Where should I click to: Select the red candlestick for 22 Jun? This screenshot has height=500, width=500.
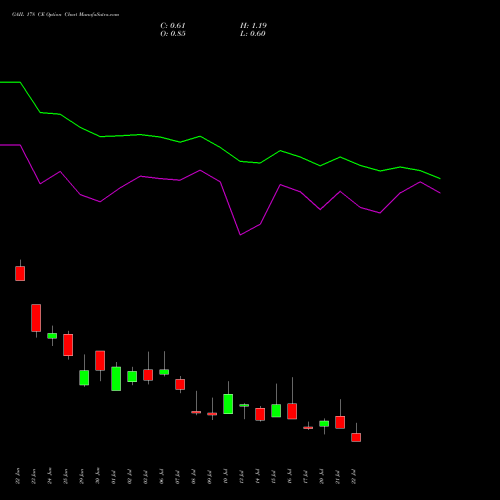point(20,273)
